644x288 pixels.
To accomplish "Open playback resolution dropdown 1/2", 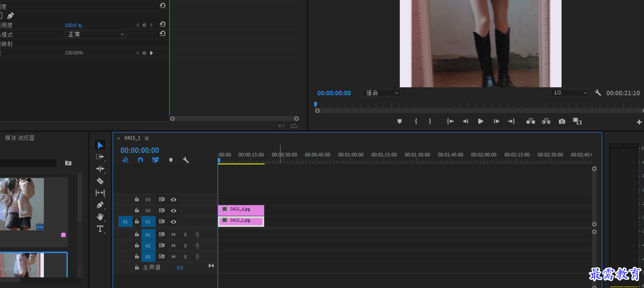I will [570, 93].
